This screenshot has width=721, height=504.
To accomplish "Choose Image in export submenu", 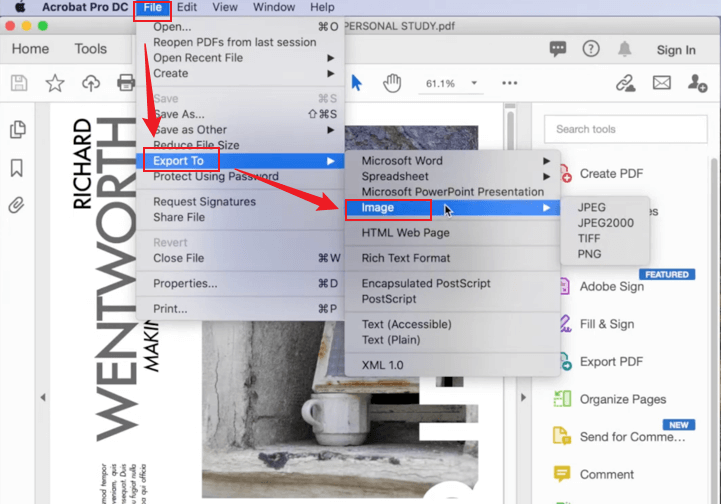I will point(452,208).
